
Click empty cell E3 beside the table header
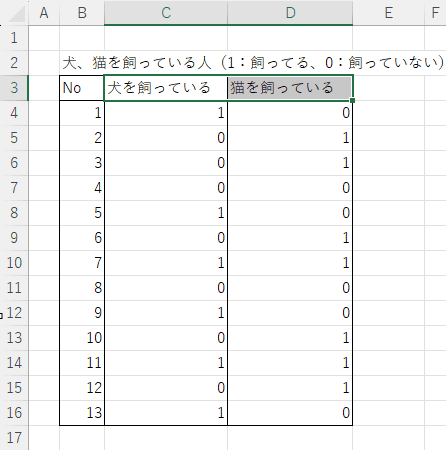click(x=389, y=88)
